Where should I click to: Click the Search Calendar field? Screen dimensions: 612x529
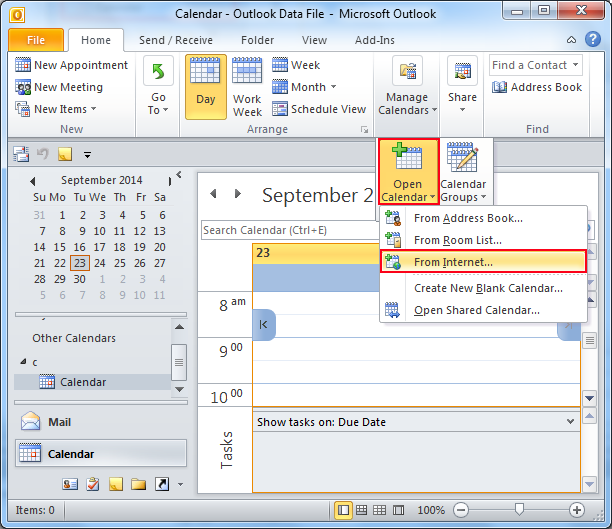290,230
